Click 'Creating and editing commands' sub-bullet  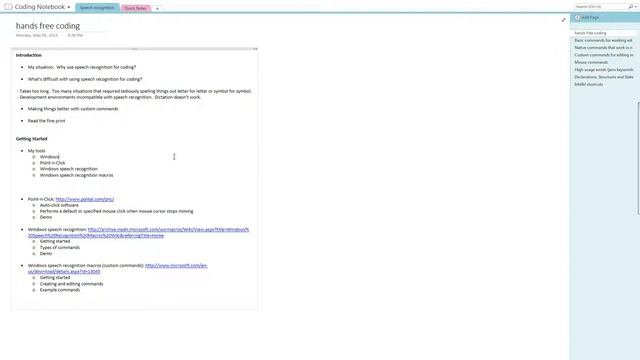point(71,284)
